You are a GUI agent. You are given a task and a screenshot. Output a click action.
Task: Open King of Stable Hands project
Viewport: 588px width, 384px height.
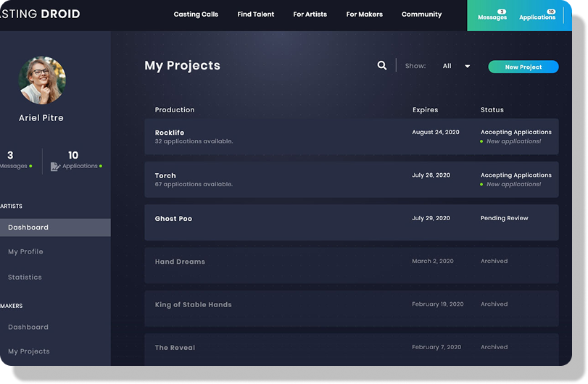[352, 309]
